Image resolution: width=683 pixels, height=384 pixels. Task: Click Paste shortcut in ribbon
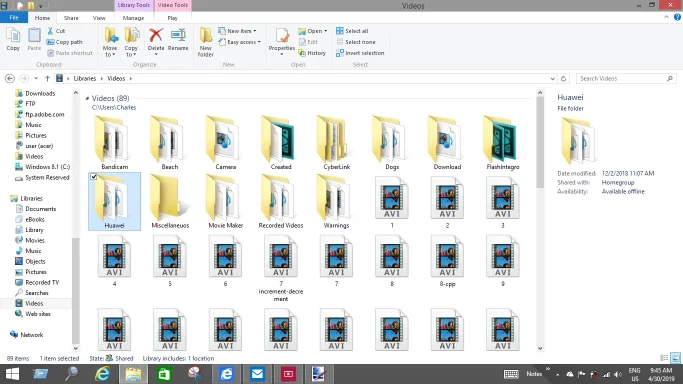70,53
